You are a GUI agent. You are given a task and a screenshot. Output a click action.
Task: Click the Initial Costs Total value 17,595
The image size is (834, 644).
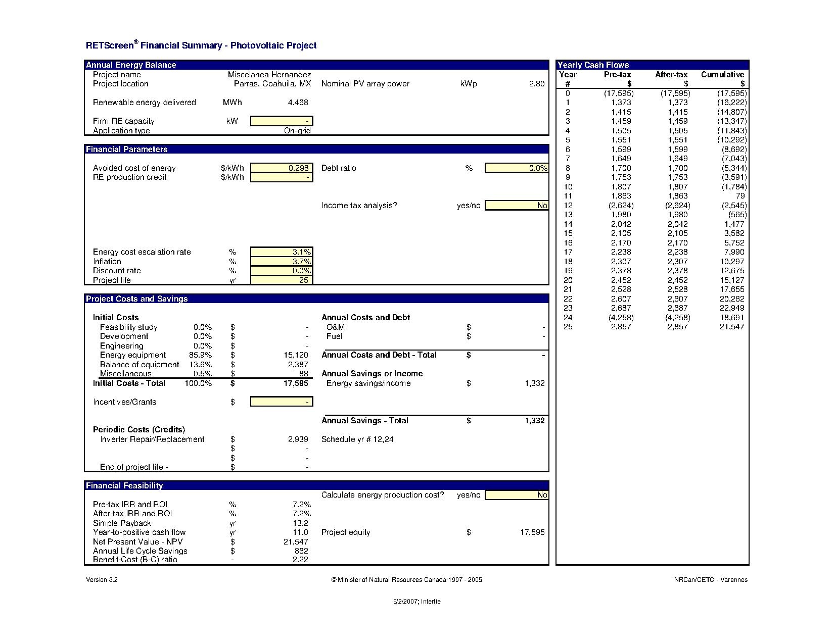coord(296,383)
